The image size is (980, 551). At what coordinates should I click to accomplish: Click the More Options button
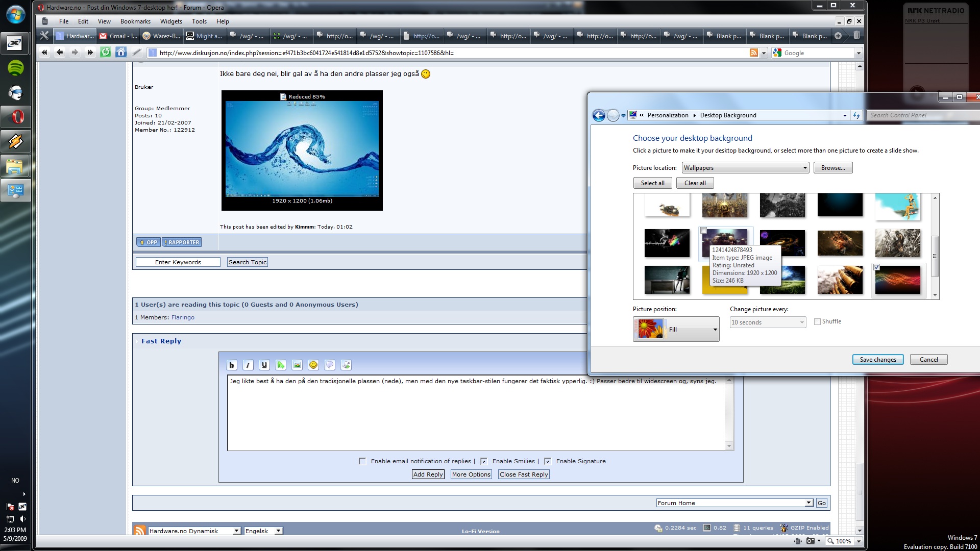[471, 474]
